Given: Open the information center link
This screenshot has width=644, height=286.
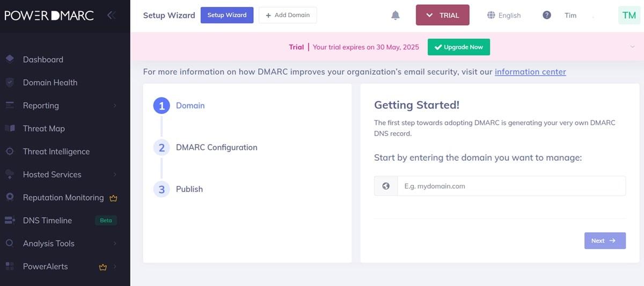Looking at the screenshot, I should [530, 71].
